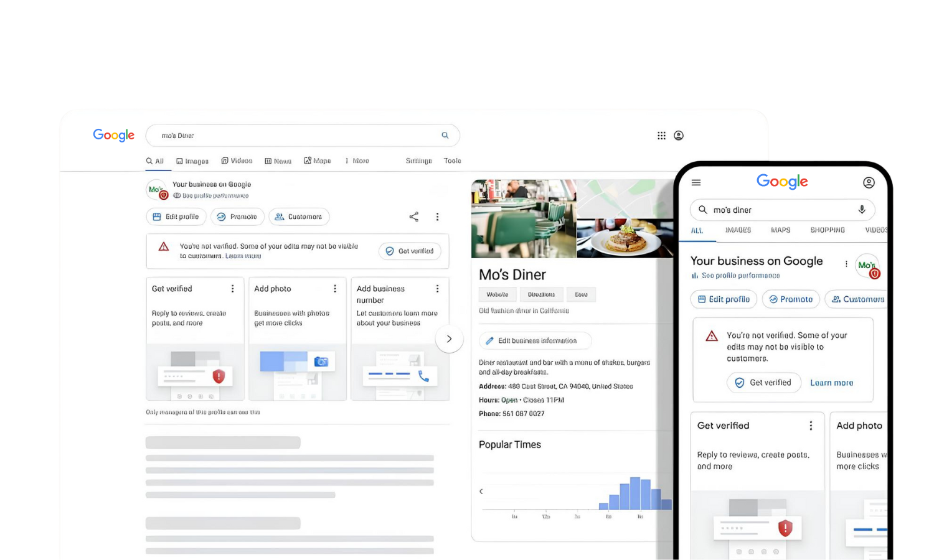Click the Directions button in knowledge panel
934x560 pixels.
tap(541, 294)
